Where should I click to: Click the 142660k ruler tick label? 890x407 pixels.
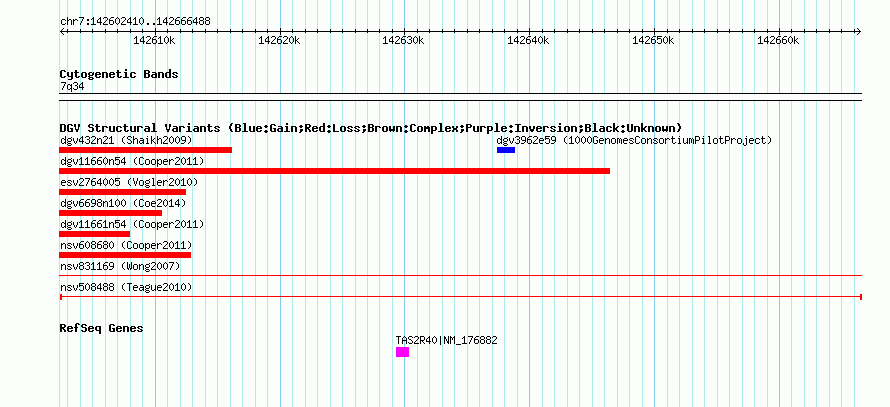778,41
